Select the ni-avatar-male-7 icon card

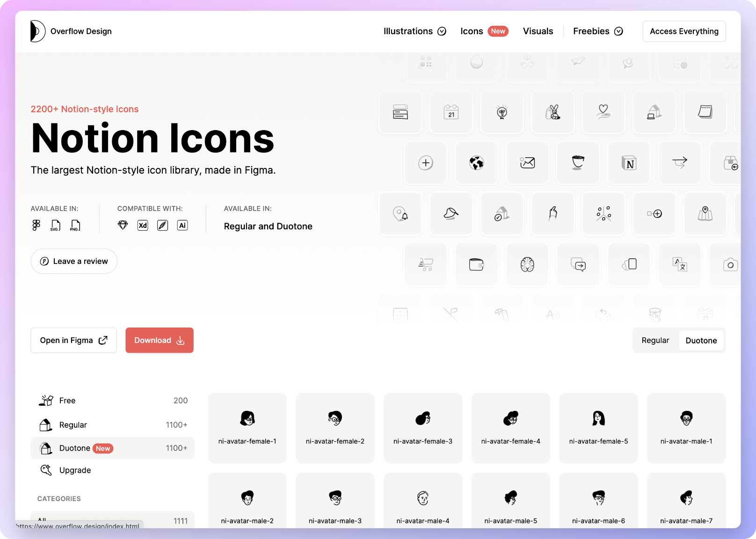686,501
